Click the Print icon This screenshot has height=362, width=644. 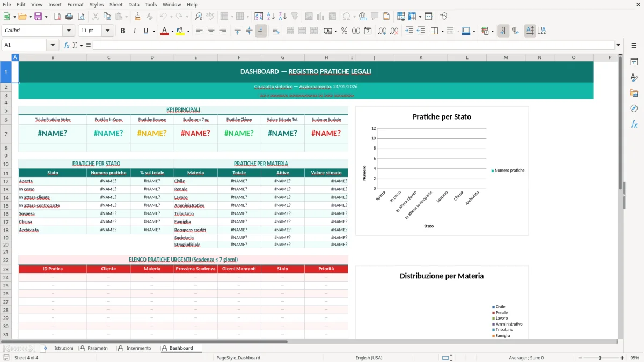coord(69,17)
